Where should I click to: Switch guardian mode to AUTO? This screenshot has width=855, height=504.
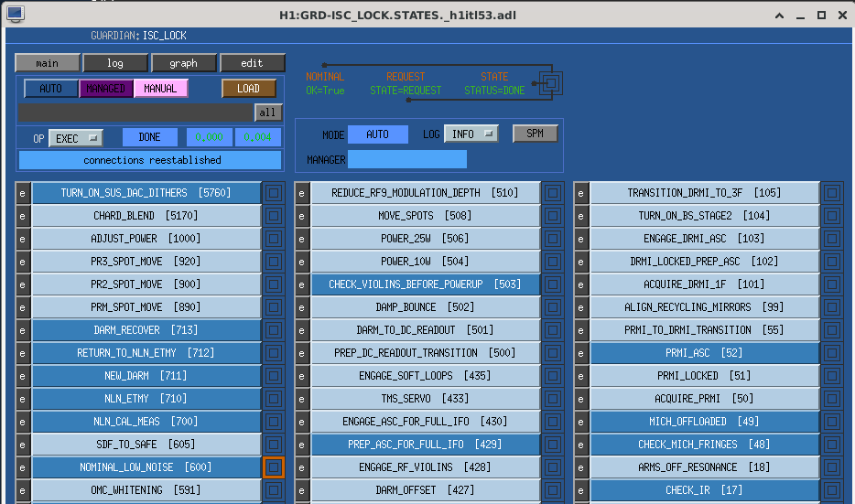click(51, 89)
